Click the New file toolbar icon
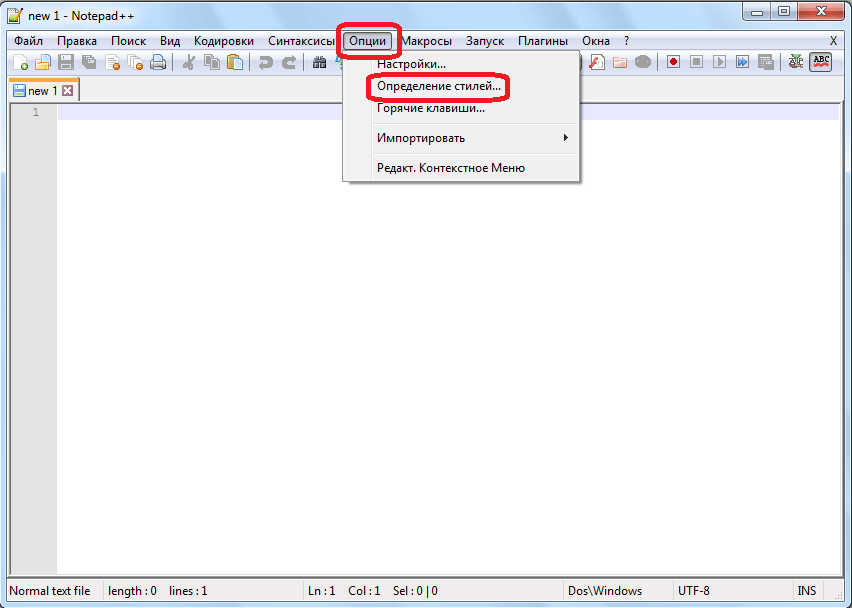The image size is (852, 608). point(20,62)
